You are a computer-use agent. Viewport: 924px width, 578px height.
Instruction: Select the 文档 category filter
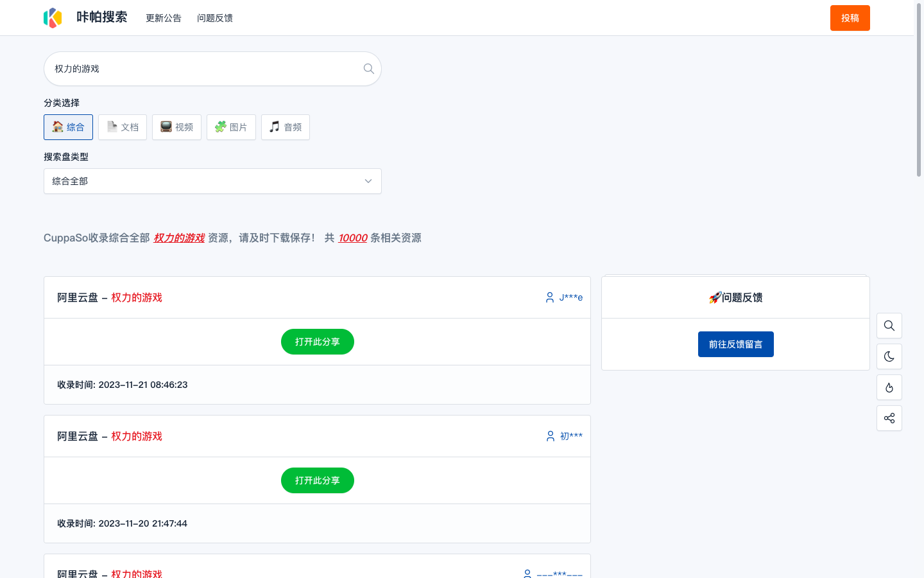123,127
